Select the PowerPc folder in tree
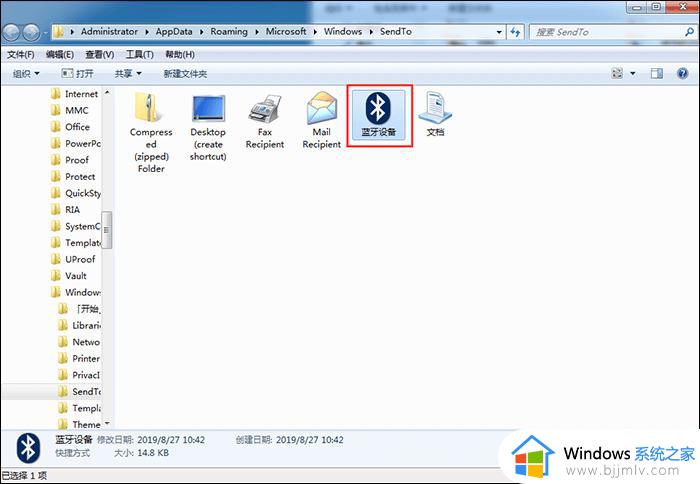The width and height of the screenshot is (700, 484). point(76,143)
